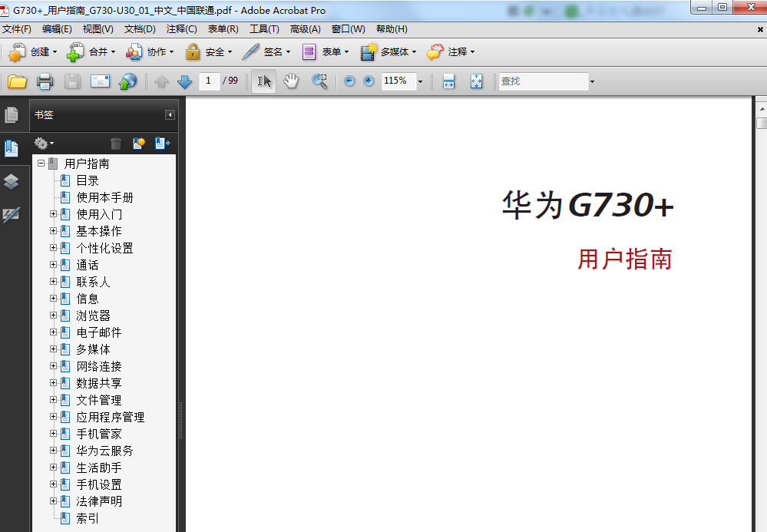
Task: Open the 视图(V) menu
Action: (98, 29)
